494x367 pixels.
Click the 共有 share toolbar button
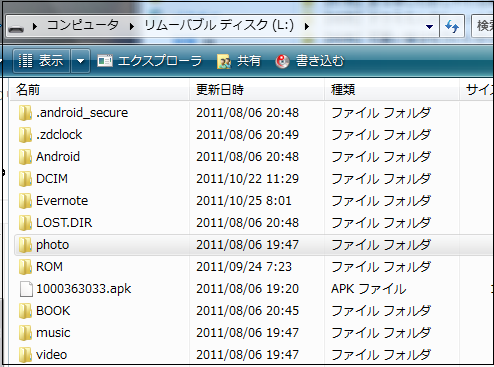pos(239,61)
